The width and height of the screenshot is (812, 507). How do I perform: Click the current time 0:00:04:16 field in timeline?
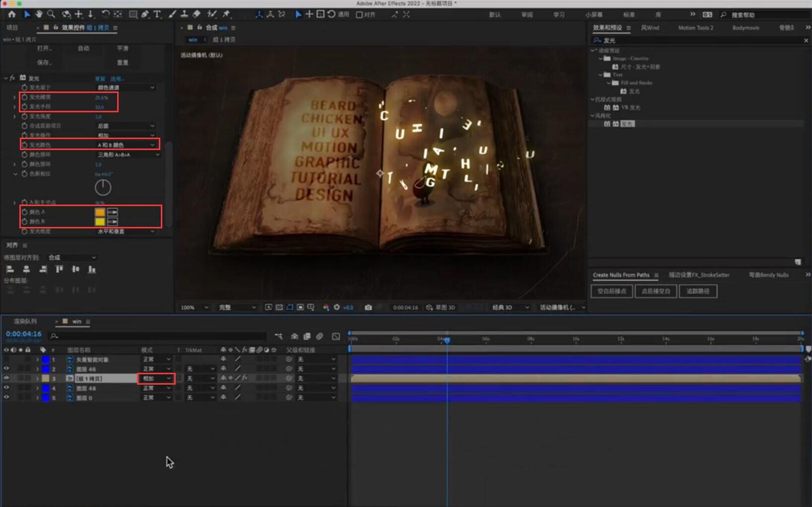tap(23, 334)
